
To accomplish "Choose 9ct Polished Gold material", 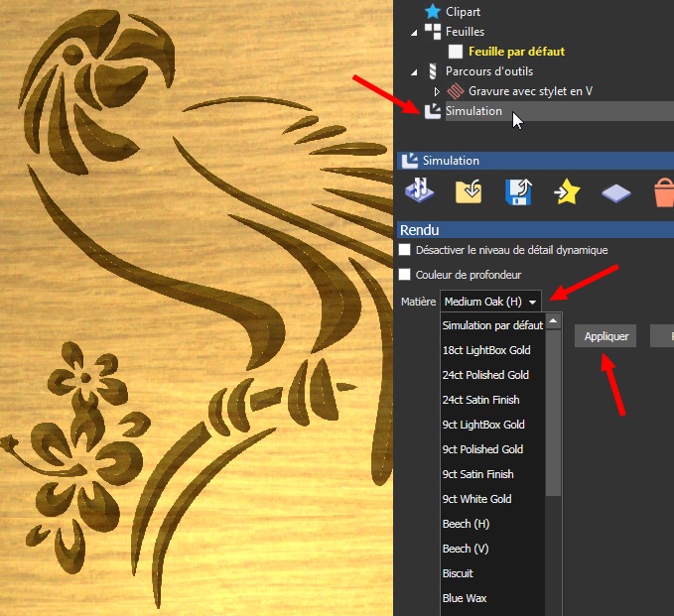I will pyautogui.click(x=492, y=449).
